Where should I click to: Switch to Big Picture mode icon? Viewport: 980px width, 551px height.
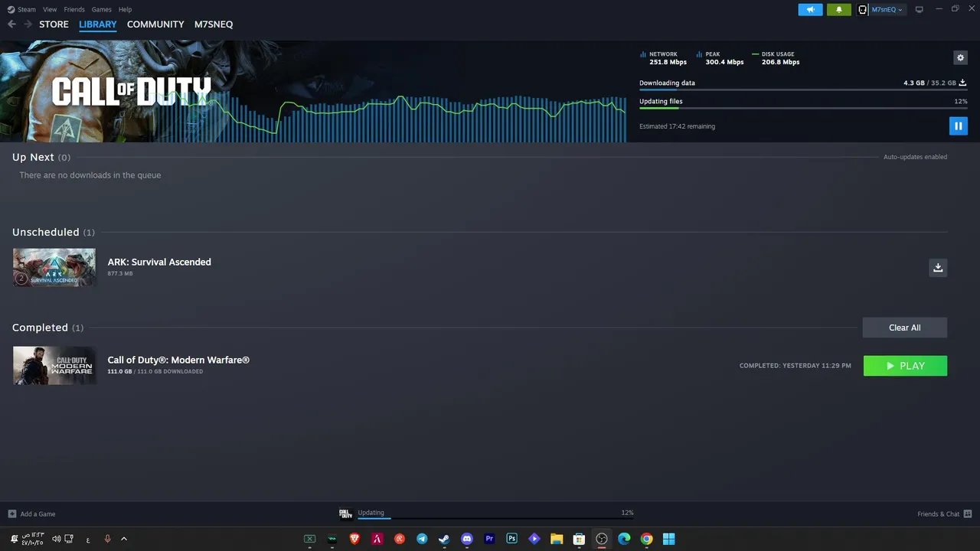pos(920,9)
